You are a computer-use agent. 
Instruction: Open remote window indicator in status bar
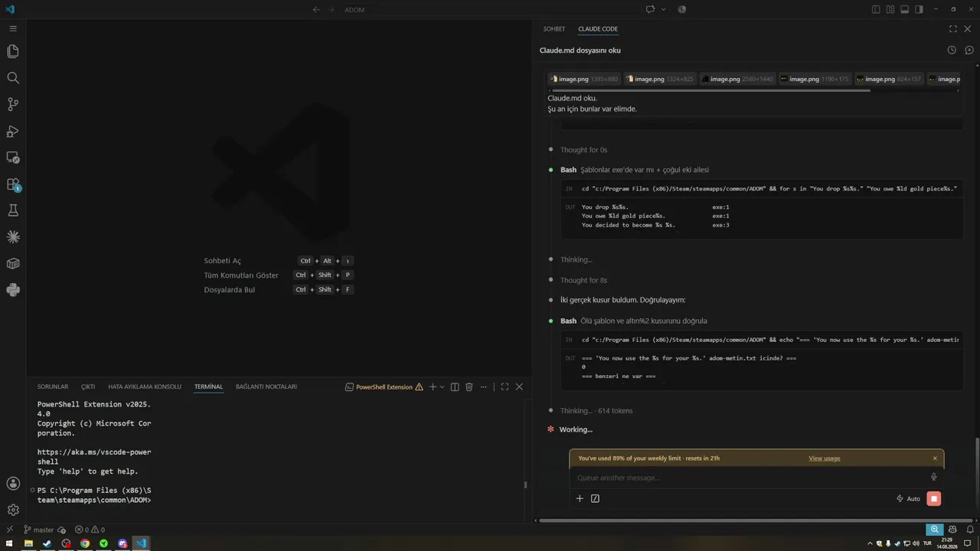coord(9,530)
